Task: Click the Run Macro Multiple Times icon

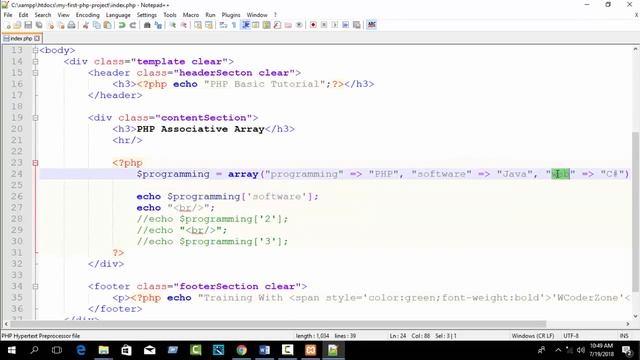Action: [x=345, y=25]
